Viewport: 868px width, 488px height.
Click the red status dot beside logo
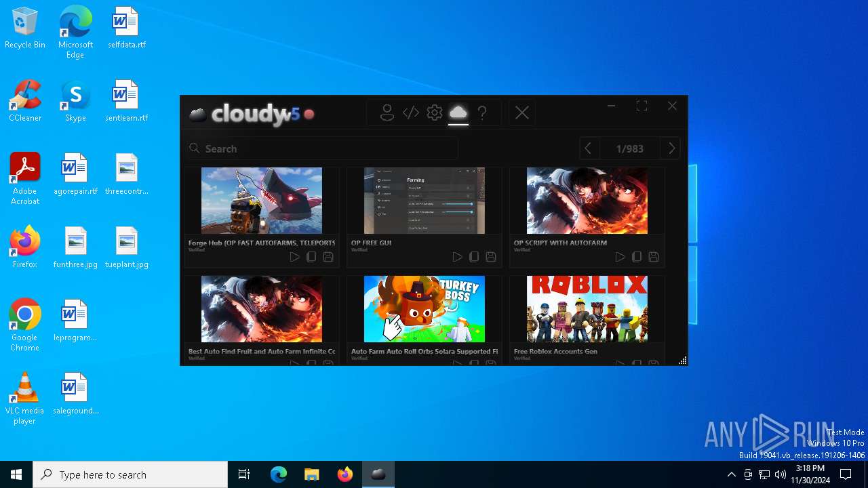point(309,114)
